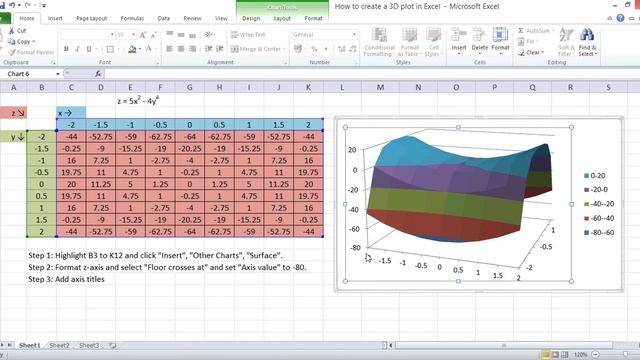Open Conditional Formatting menu
Image resolution: width=640 pixels, height=360 pixels.
click(x=379, y=42)
